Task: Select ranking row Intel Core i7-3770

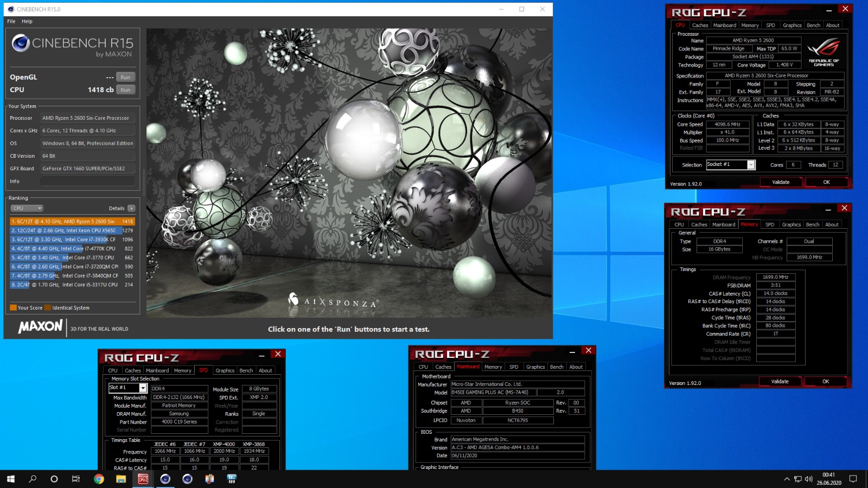Action: pos(72,258)
